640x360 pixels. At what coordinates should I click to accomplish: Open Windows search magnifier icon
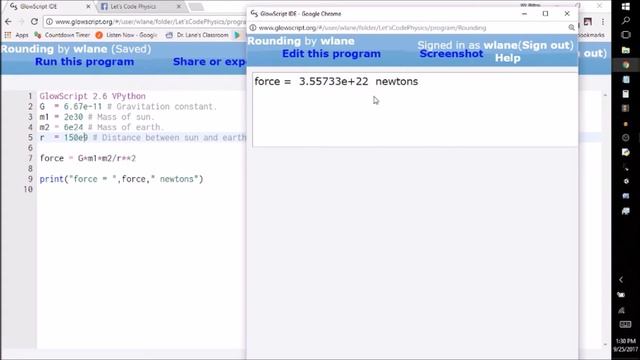coord(626,20)
